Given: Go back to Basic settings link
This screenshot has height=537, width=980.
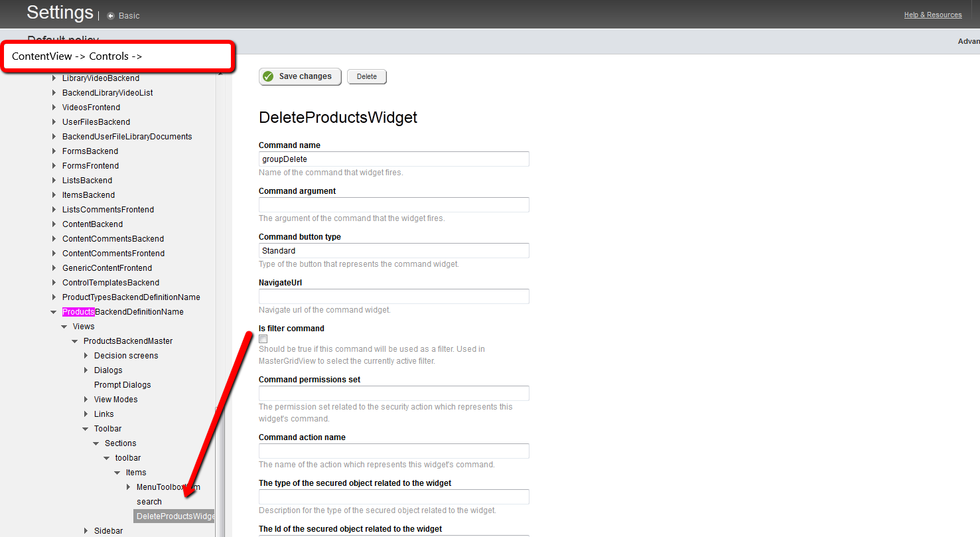Looking at the screenshot, I should 129,16.
